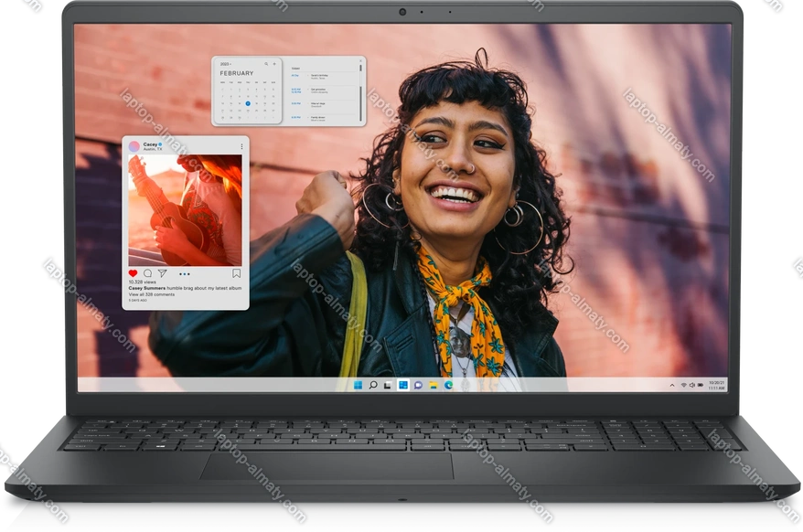
Task: Open taskbar Search
Action: (x=372, y=385)
